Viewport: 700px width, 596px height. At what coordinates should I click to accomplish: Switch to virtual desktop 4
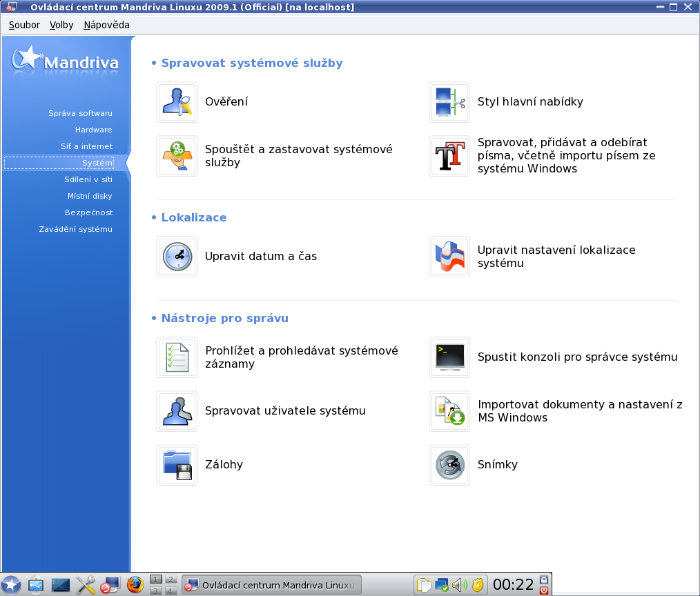click(x=170, y=590)
